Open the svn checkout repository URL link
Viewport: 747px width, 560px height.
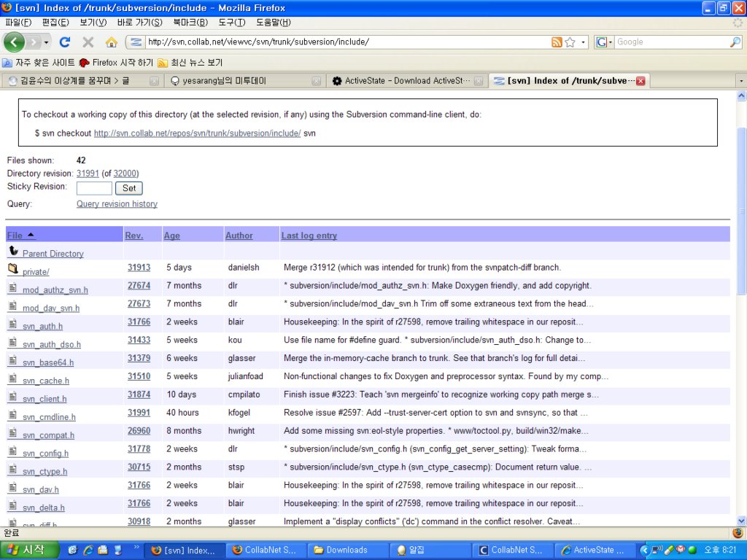(197, 133)
